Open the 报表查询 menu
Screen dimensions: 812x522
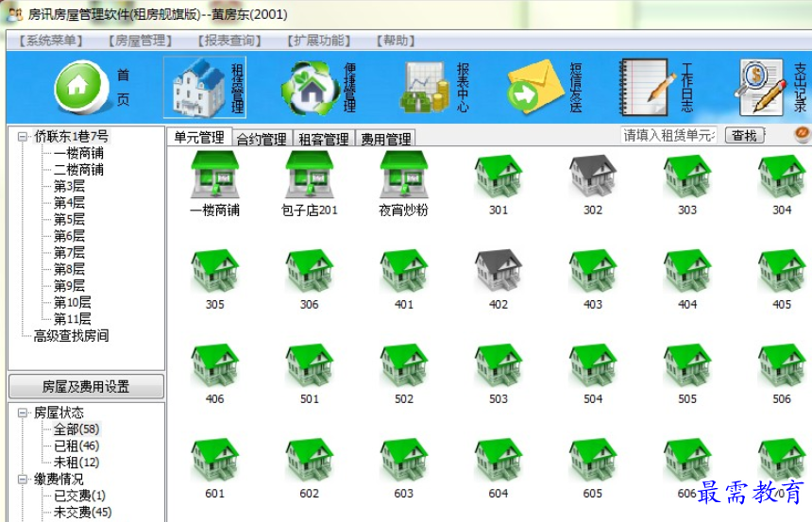coord(229,41)
